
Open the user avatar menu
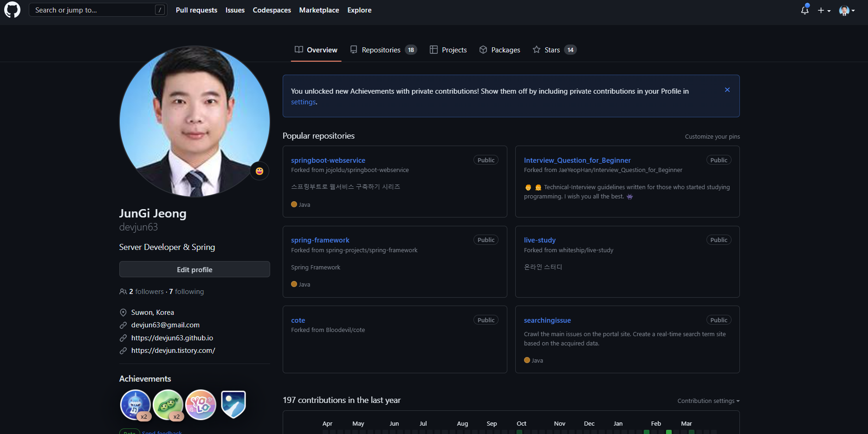click(847, 10)
